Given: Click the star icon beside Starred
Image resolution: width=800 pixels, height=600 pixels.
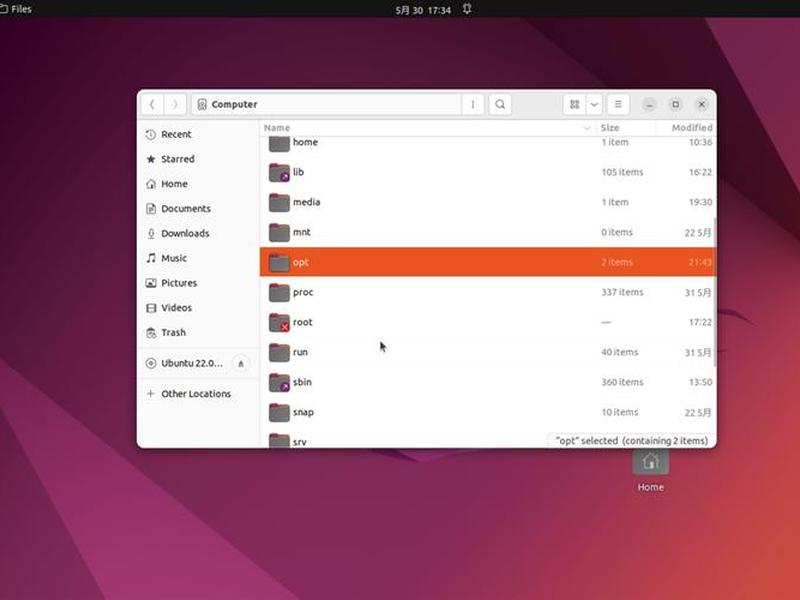Looking at the screenshot, I should tap(151, 159).
